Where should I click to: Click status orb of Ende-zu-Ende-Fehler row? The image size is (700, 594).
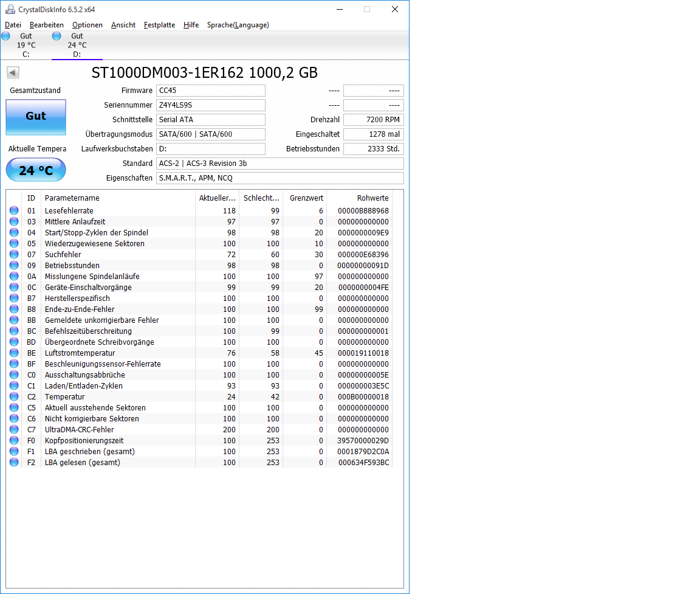(x=15, y=309)
